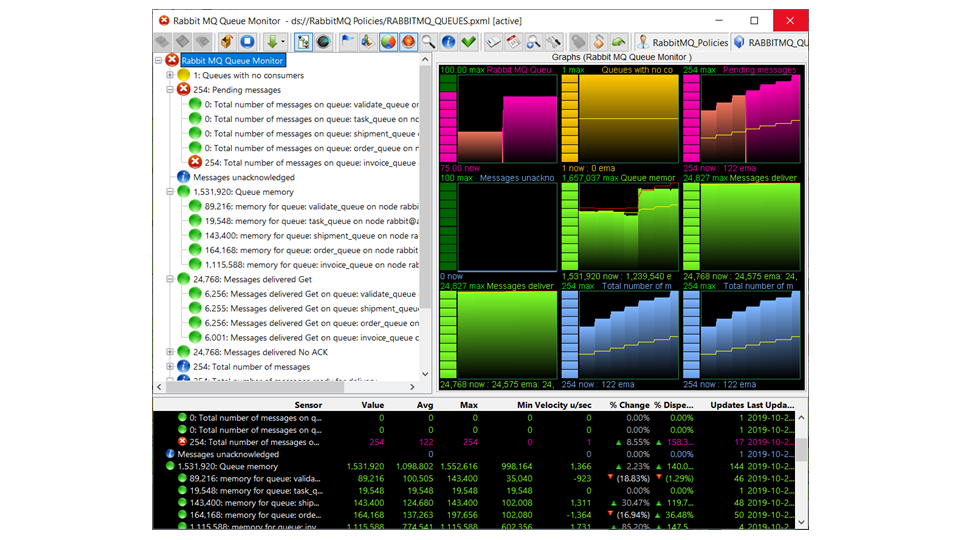Click the yellow status icon for Queues with no consumers
Viewport: 960px width, 540px height.
(x=183, y=75)
